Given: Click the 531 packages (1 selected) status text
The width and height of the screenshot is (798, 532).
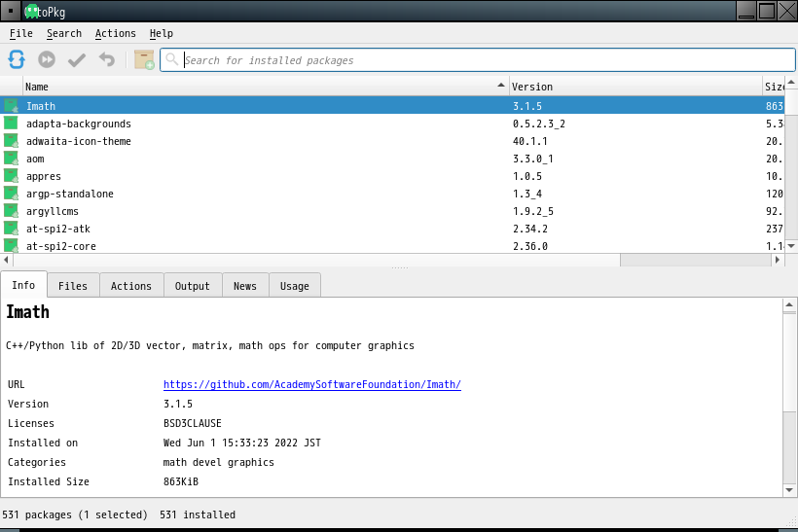Looking at the screenshot, I should (75, 514).
